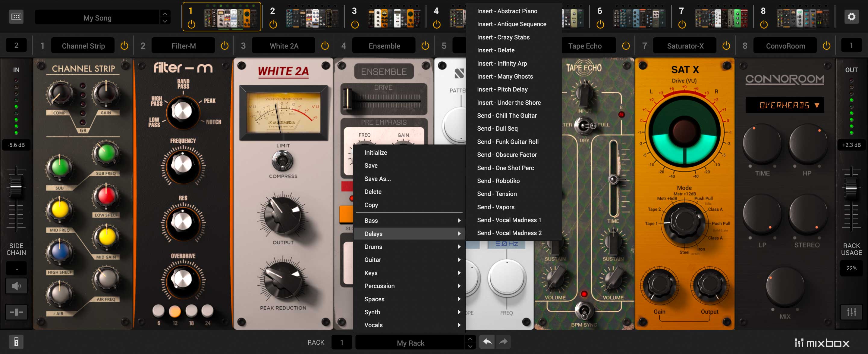Mute audio with the speaker icon in SIDECHAIN panel

point(16,286)
